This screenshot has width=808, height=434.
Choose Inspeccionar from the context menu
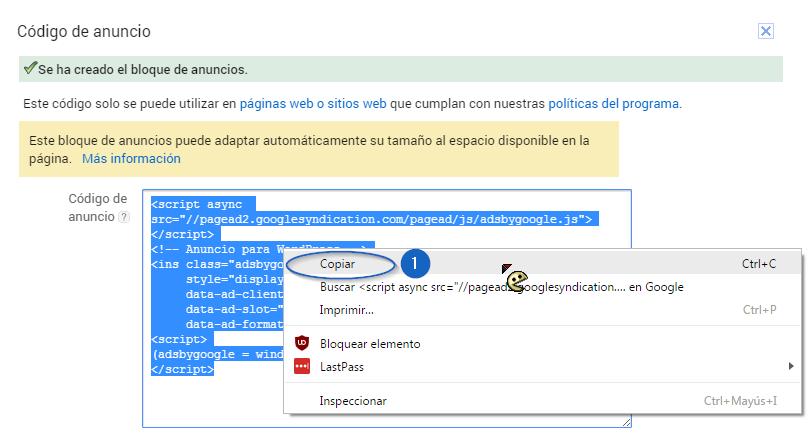pyautogui.click(x=543, y=400)
